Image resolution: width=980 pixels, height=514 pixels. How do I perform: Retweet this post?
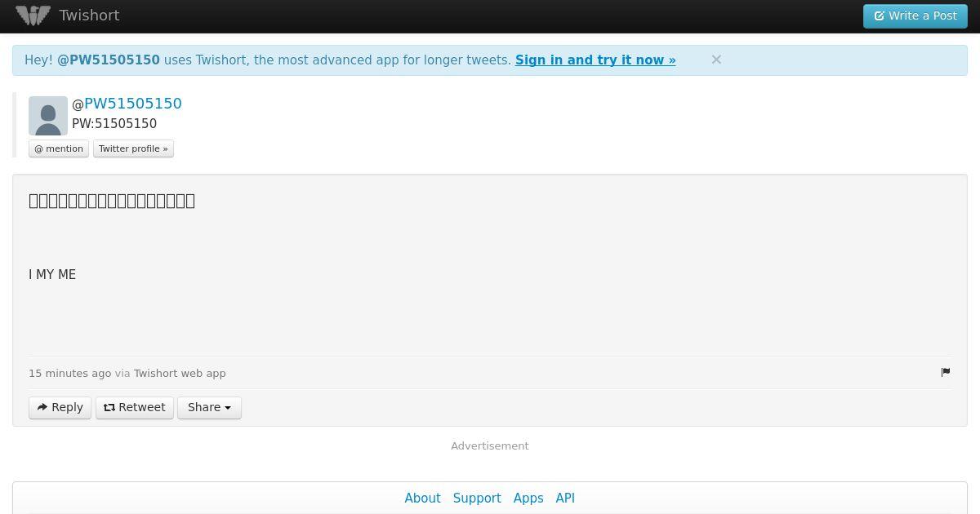(135, 407)
